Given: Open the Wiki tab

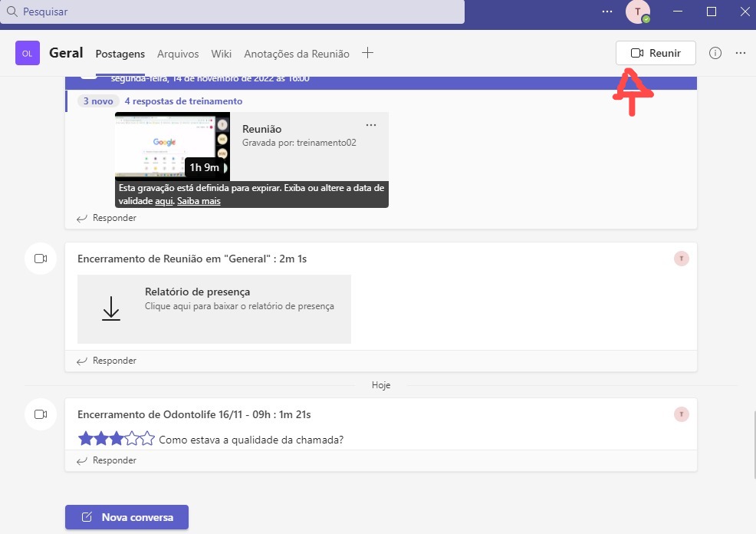Looking at the screenshot, I should [222, 54].
